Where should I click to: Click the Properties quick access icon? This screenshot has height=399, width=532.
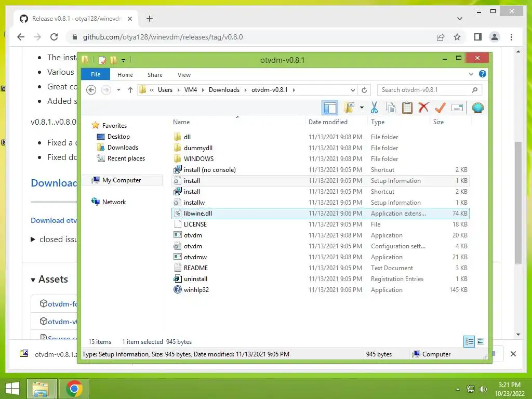point(102,60)
